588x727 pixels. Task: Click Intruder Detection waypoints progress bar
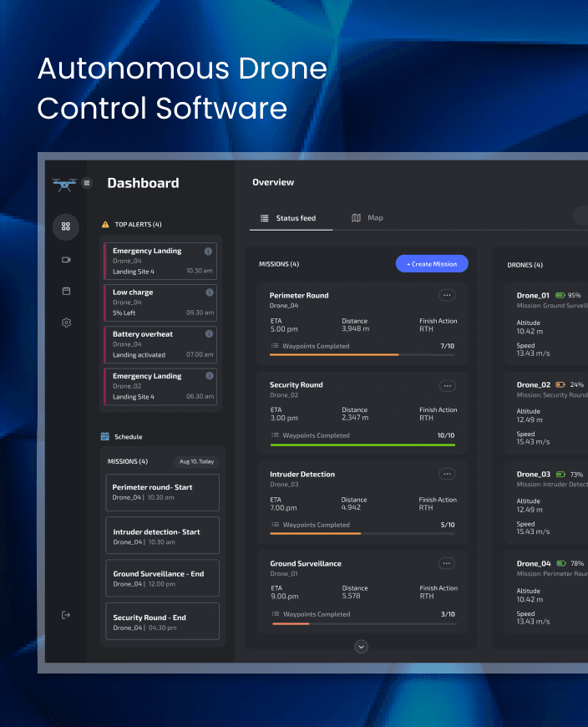coord(362,534)
